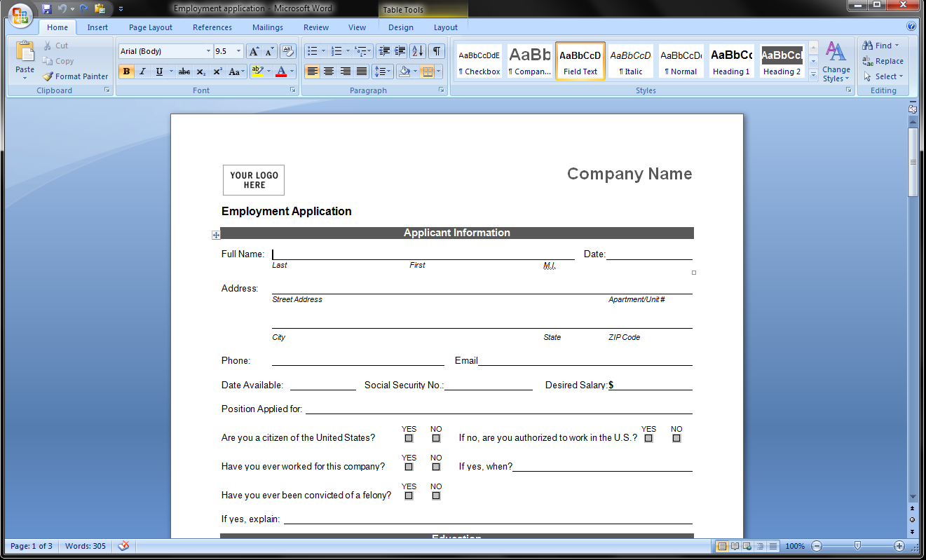Toggle align text left

point(312,71)
